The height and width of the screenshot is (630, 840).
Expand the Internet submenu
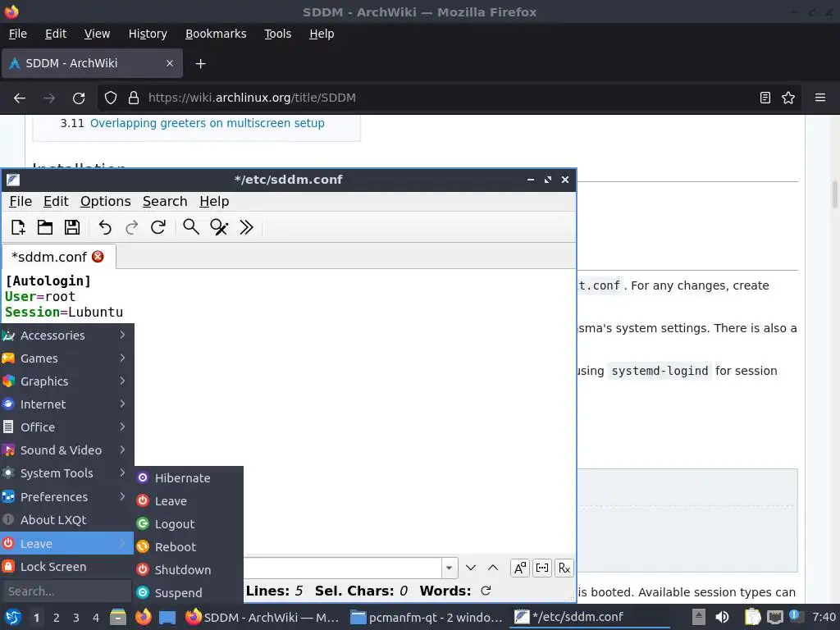67,404
